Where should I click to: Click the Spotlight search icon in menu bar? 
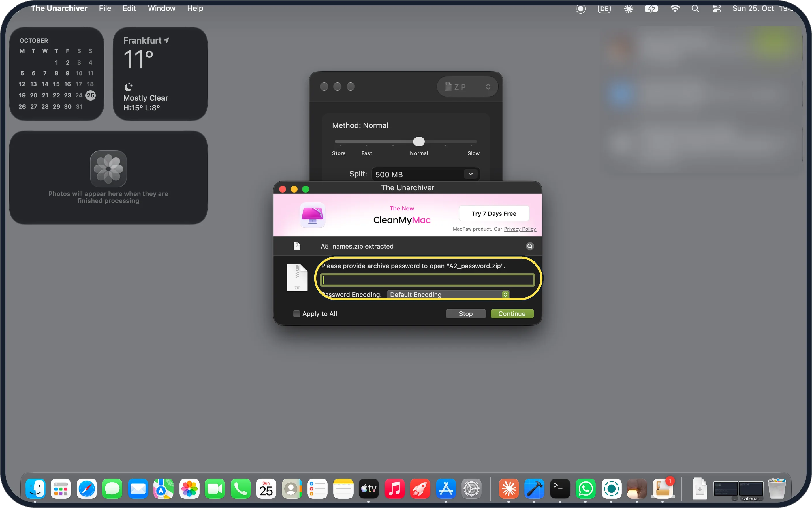tap(695, 9)
